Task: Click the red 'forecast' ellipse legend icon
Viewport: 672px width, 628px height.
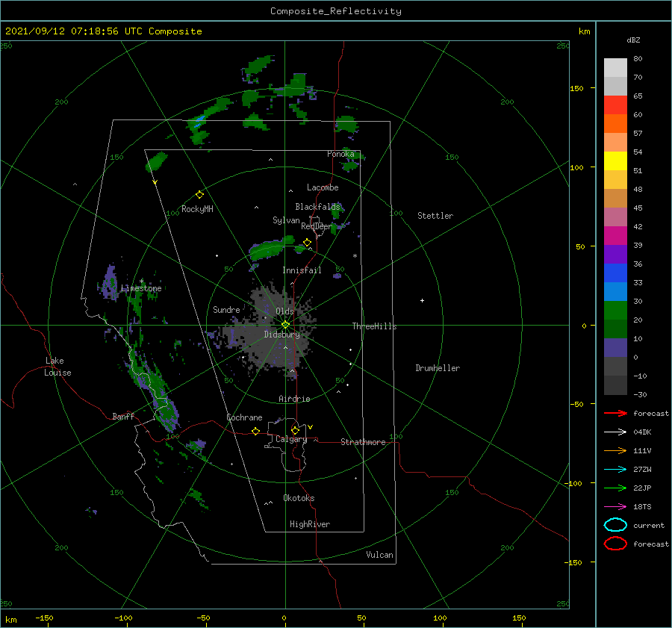Action: click(615, 544)
